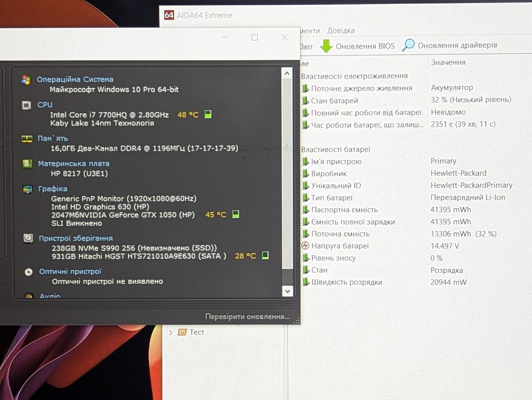This screenshot has width=532, height=400.
Task: Click the battery icon beside Ім'я пристрою
Action: [305, 161]
